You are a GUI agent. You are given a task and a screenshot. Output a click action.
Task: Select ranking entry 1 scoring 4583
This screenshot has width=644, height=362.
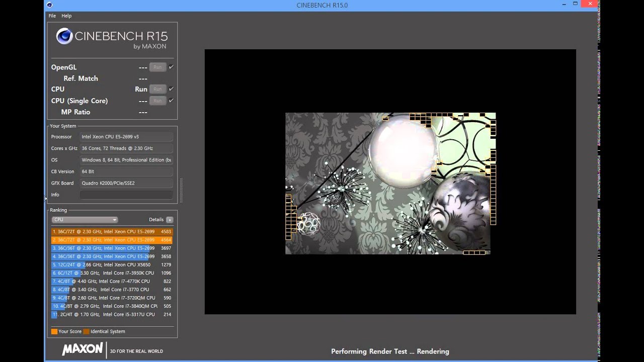[112, 232]
